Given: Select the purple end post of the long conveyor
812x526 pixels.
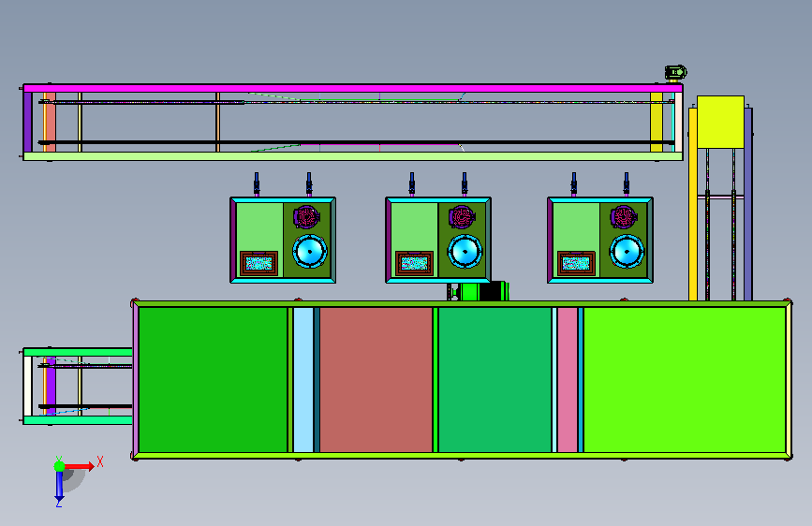Looking at the screenshot, I should point(28,123).
